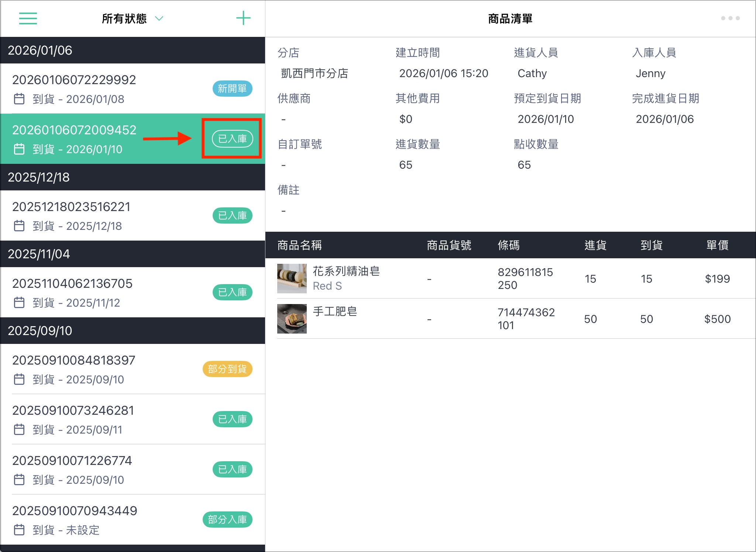Open the hamburger menu

click(x=28, y=18)
